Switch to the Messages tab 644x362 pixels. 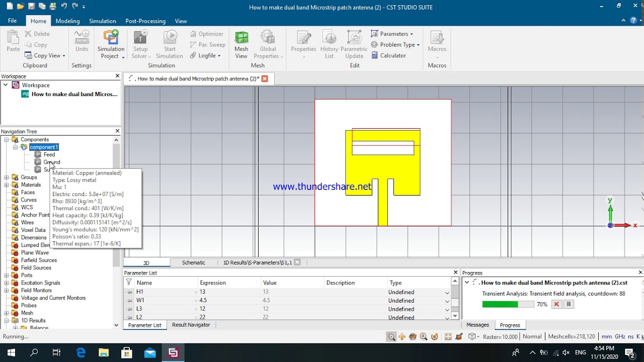click(477, 325)
